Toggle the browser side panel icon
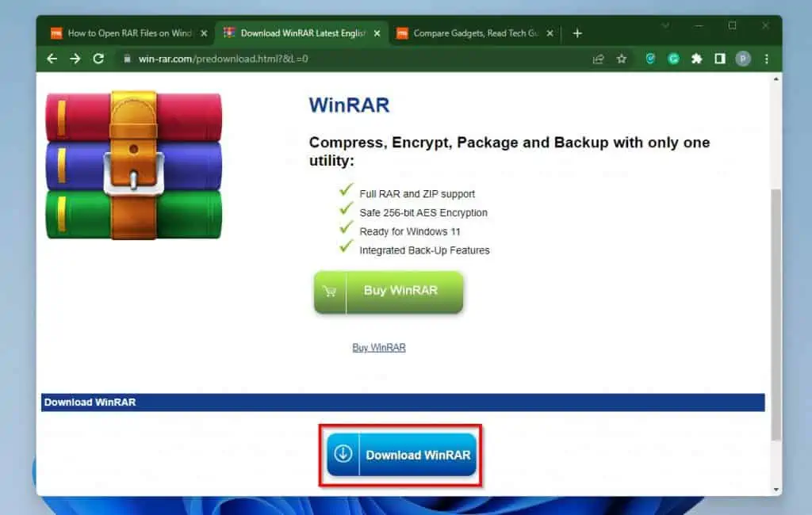 point(720,59)
